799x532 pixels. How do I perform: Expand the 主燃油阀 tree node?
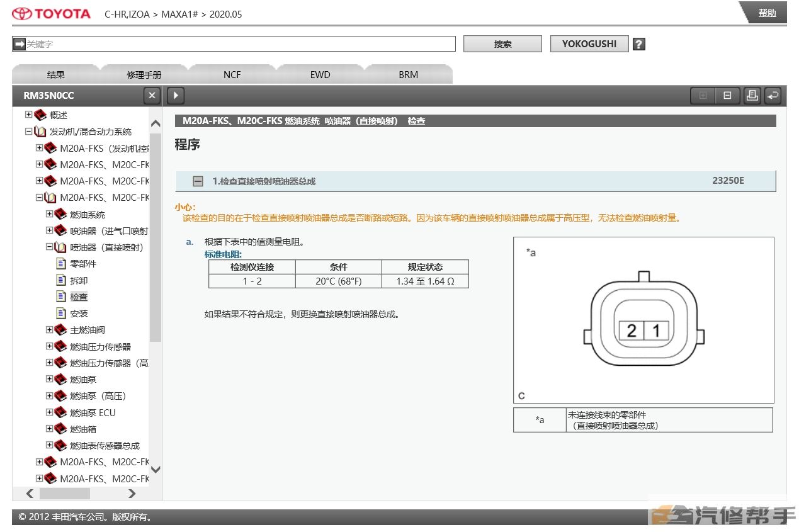[x=49, y=329]
